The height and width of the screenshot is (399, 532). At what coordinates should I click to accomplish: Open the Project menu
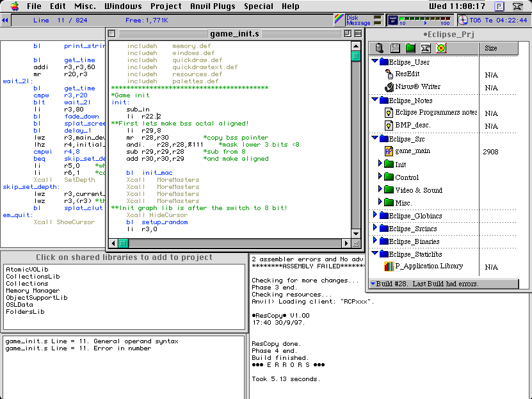[166, 6]
